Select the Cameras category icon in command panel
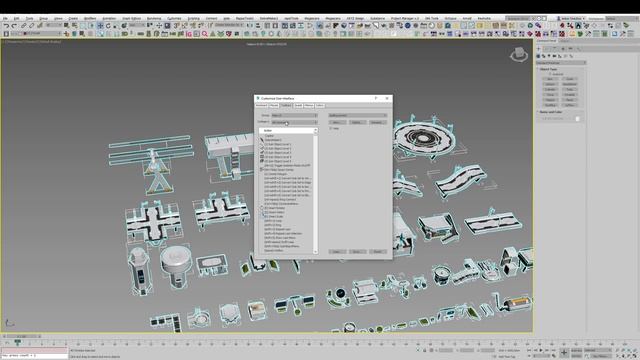640x360 pixels. 554,56
